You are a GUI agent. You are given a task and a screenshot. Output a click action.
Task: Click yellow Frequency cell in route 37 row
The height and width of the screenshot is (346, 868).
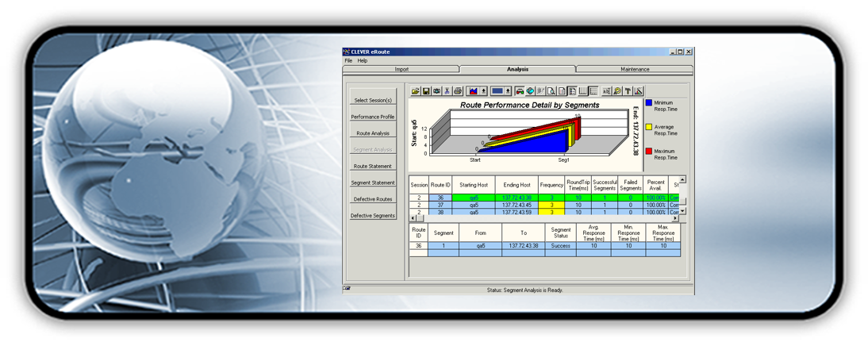[x=551, y=205]
